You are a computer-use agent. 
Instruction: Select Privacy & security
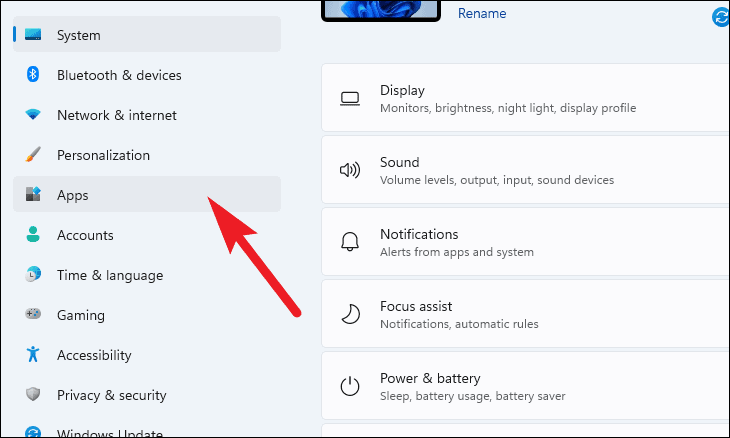(147, 394)
